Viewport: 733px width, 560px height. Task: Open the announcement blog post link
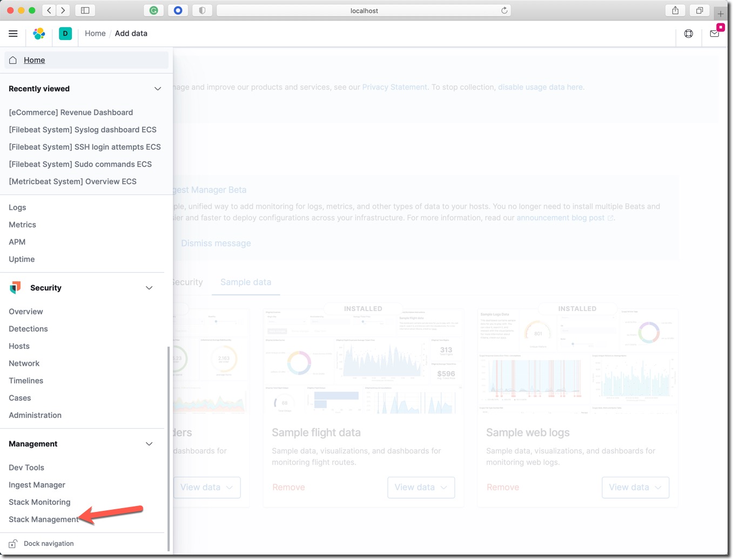pyautogui.click(x=565, y=218)
